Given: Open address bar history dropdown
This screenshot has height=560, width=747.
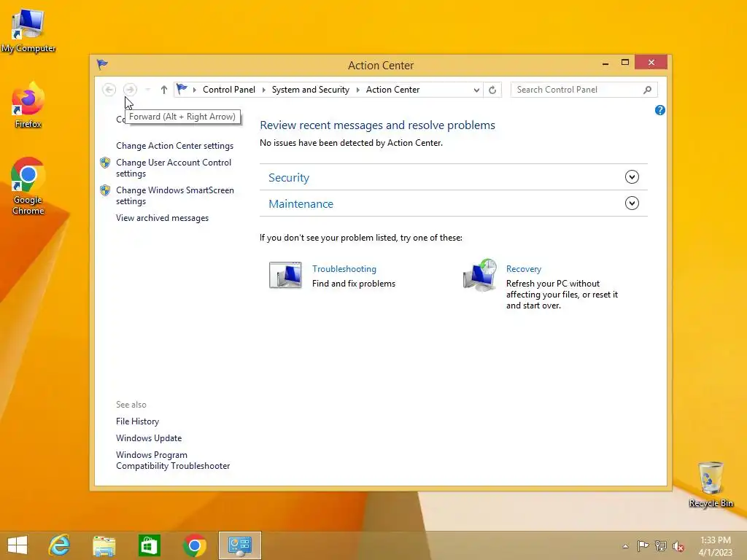Looking at the screenshot, I should click(x=476, y=90).
